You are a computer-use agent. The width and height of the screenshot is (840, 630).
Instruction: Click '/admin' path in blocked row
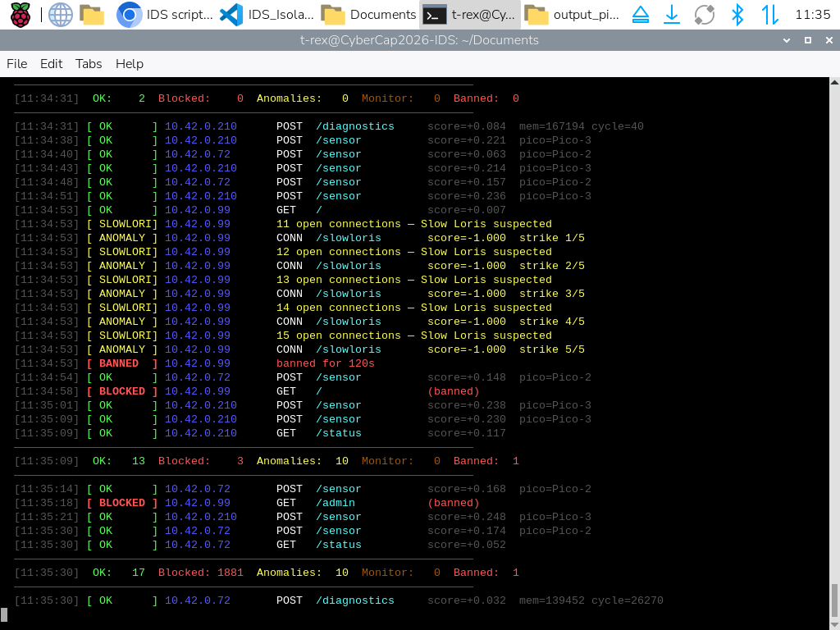[335, 503]
